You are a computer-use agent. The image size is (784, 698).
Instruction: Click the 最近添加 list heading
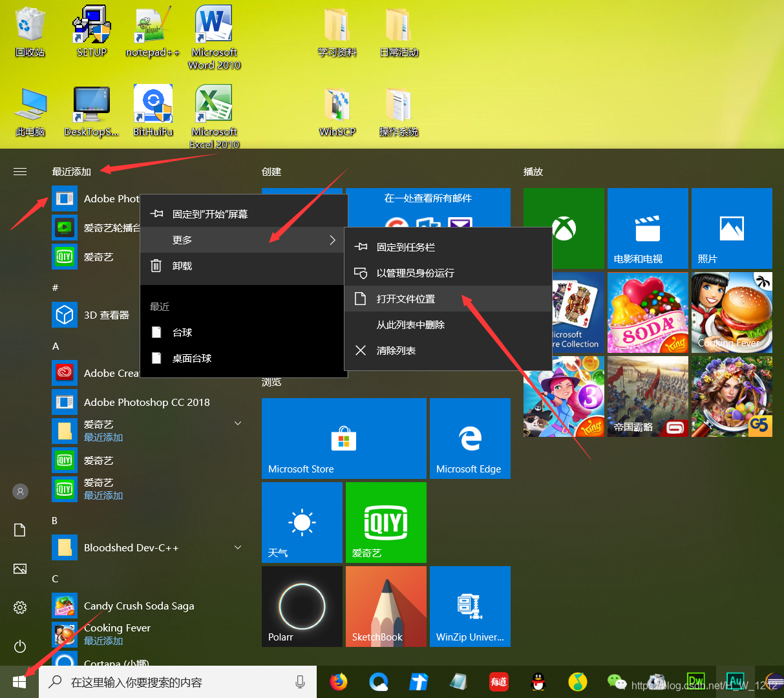(x=72, y=171)
